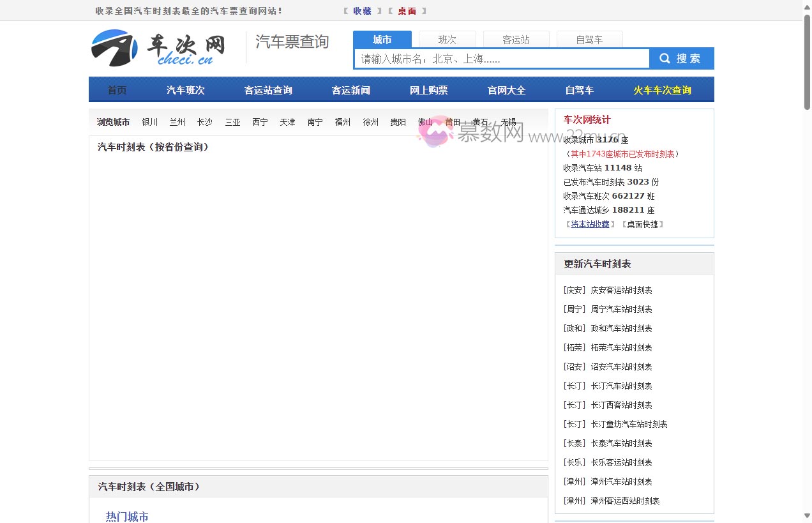Click the 三亚 city link
Screen dimensions: 812x523
[x=232, y=122]
